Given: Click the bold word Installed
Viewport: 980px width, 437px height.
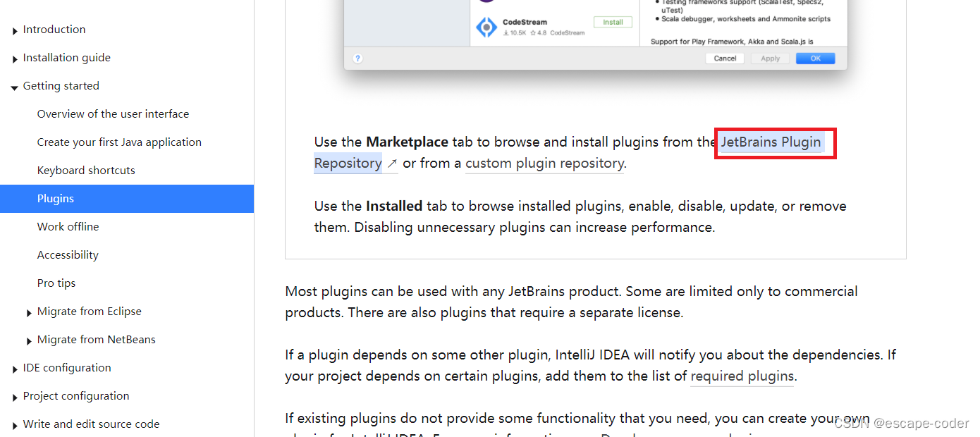Looking at the screenshot, I should point(394,206).
